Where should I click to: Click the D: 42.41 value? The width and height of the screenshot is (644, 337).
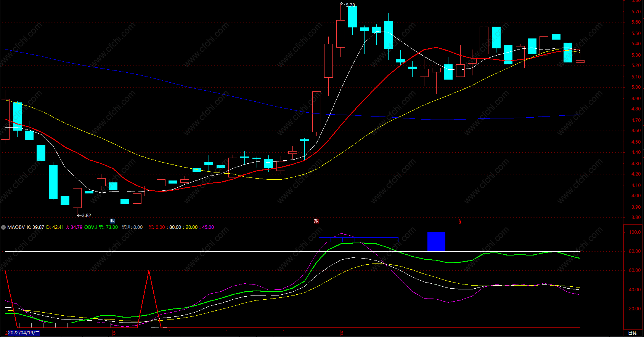[55, 227]
